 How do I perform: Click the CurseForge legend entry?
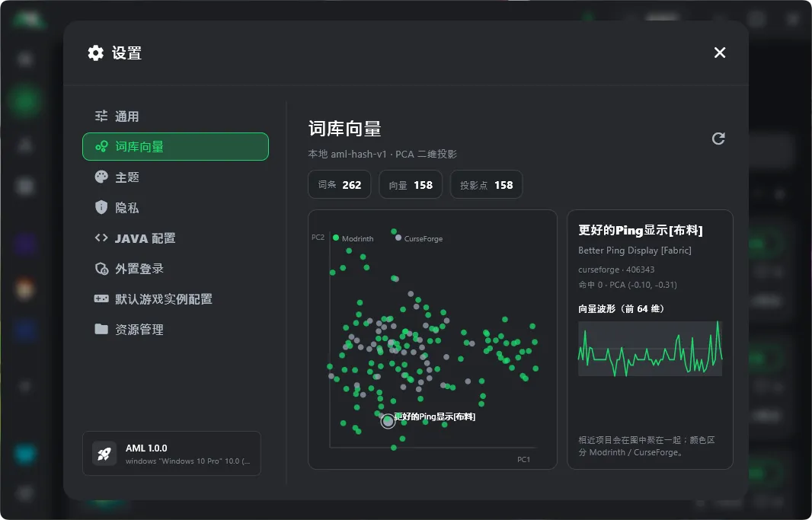[x=419, y=238]
